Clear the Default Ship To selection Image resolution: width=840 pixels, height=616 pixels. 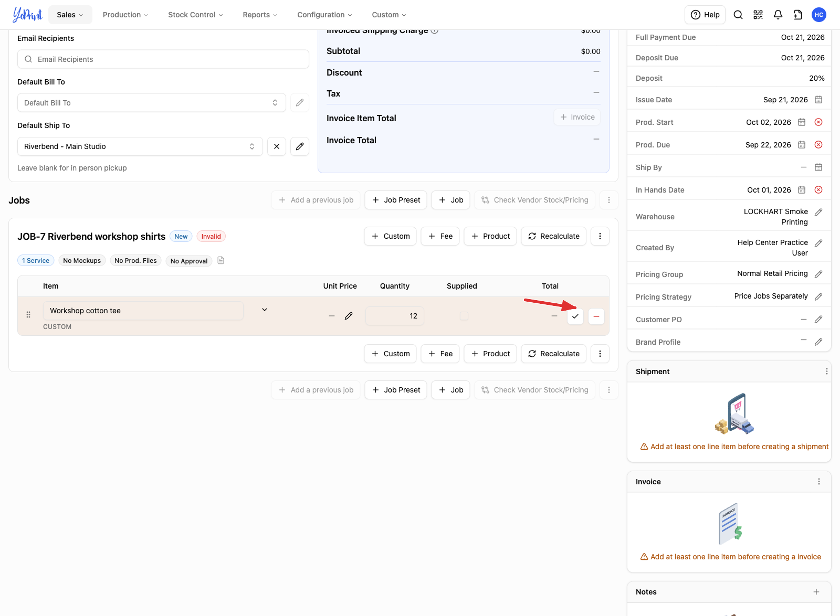coord(277,146)
